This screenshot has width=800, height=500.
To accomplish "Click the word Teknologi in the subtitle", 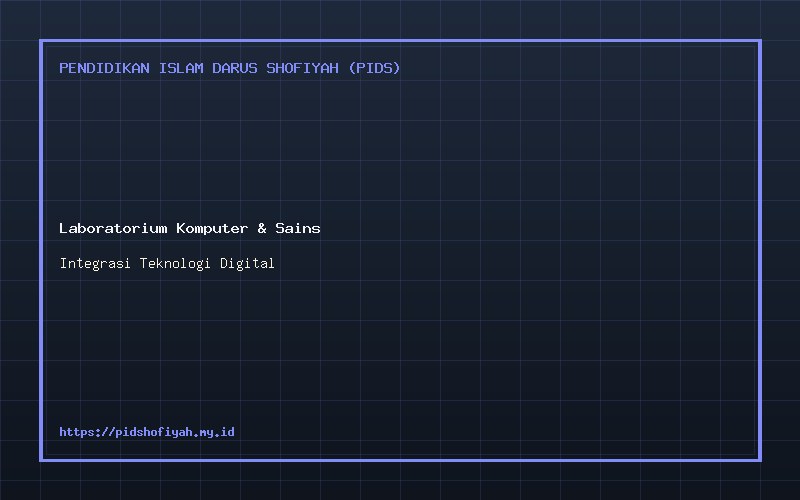I will tap(175, 263).
